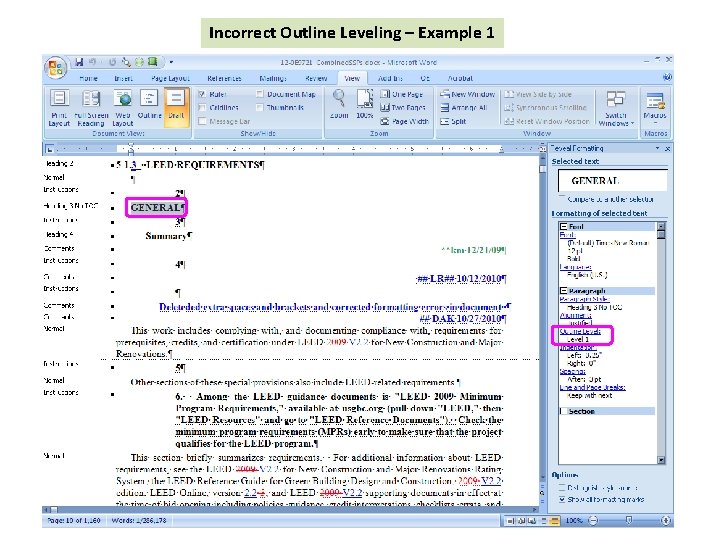
Task: Close the Reveal Formatting pane
Action: click(x=667, y=148)
